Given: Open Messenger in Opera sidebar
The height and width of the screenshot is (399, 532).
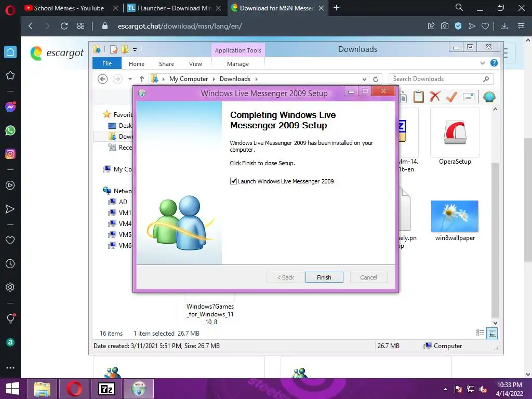Looking at the screenshot, I should point(10,107).
